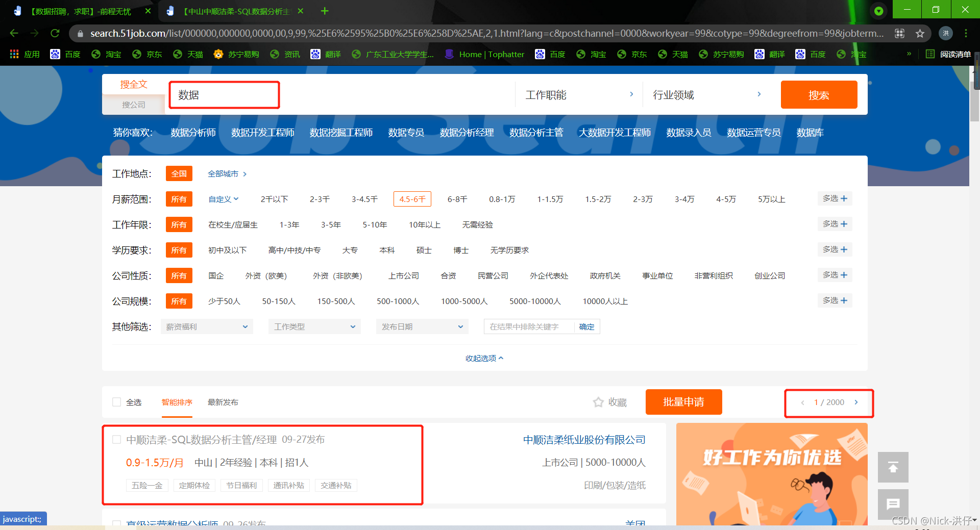The image size is (980, 530).
Task: Select 150-500人 company size filter
Action: [x=336, y=301]
